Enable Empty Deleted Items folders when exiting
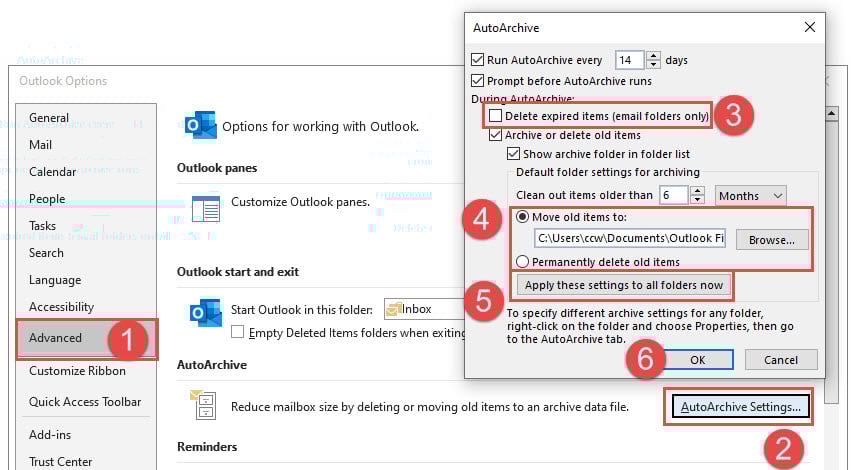 [238, 332]
